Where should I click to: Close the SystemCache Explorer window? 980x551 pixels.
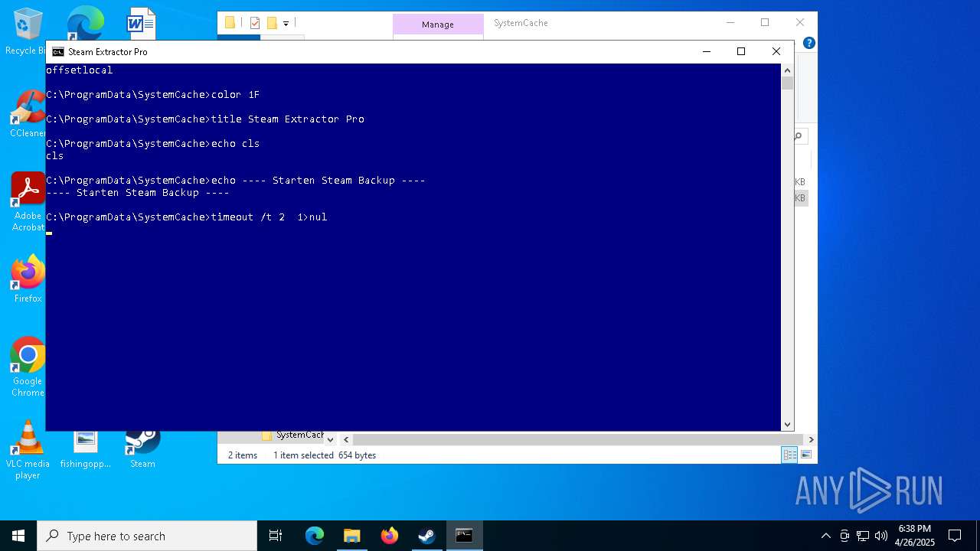800,23
